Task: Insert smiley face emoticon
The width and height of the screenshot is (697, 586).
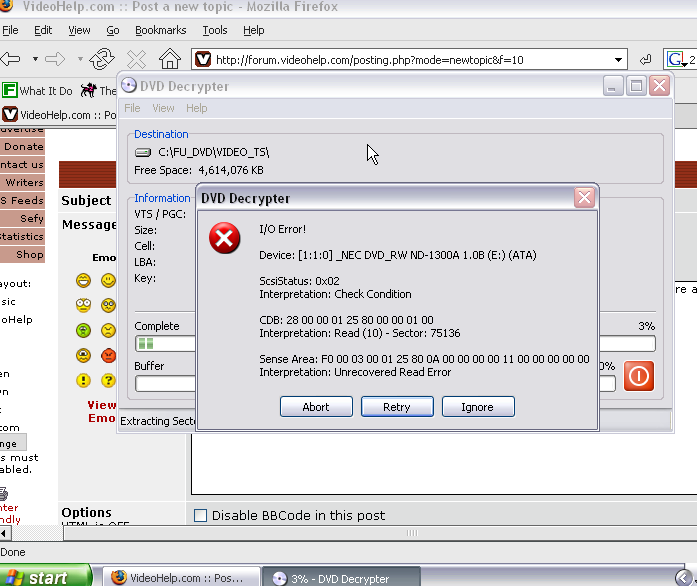Action: point(108,281)
